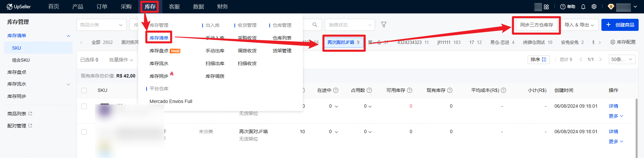Click the UpSeller logo
This screenshot has width=644, height=158.
[x=19, y=7]
